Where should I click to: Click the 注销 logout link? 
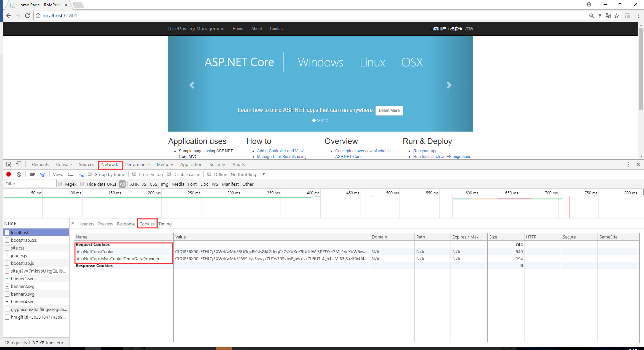[x=469, y=29]
